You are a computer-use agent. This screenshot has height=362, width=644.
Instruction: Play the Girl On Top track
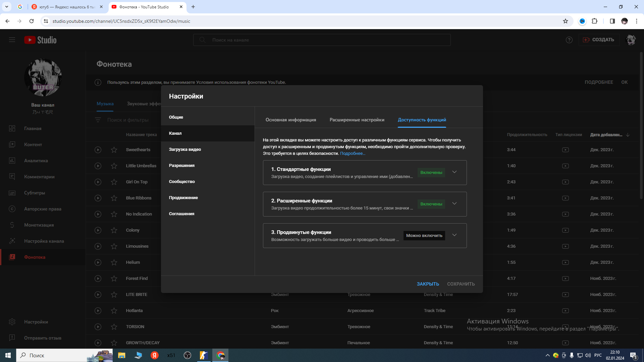click(98, 182)
